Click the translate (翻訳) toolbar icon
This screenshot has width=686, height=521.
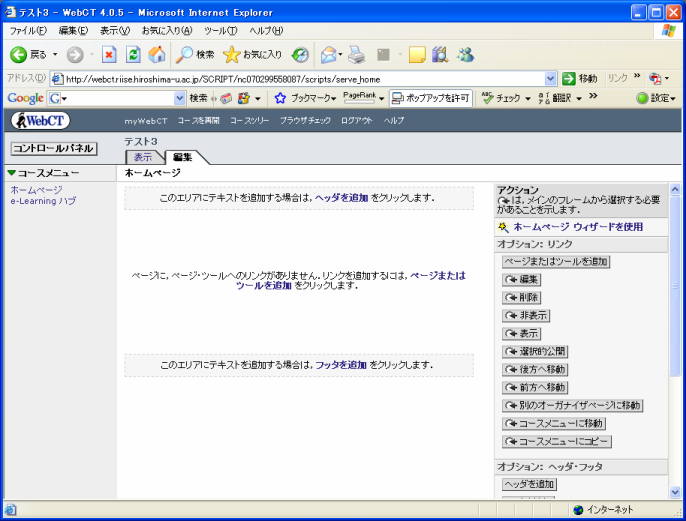click(544, 98)
